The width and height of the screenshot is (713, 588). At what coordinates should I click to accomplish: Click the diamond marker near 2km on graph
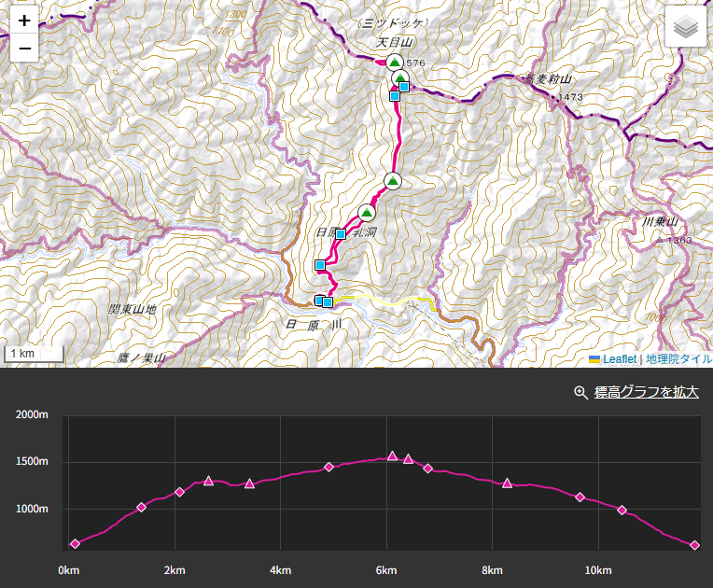click(179, 492)
